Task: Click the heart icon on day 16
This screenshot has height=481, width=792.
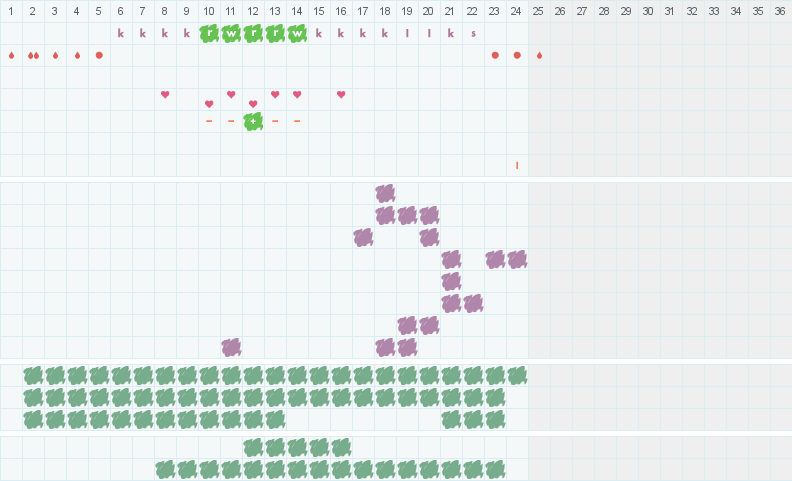Action: coord(341,94)
